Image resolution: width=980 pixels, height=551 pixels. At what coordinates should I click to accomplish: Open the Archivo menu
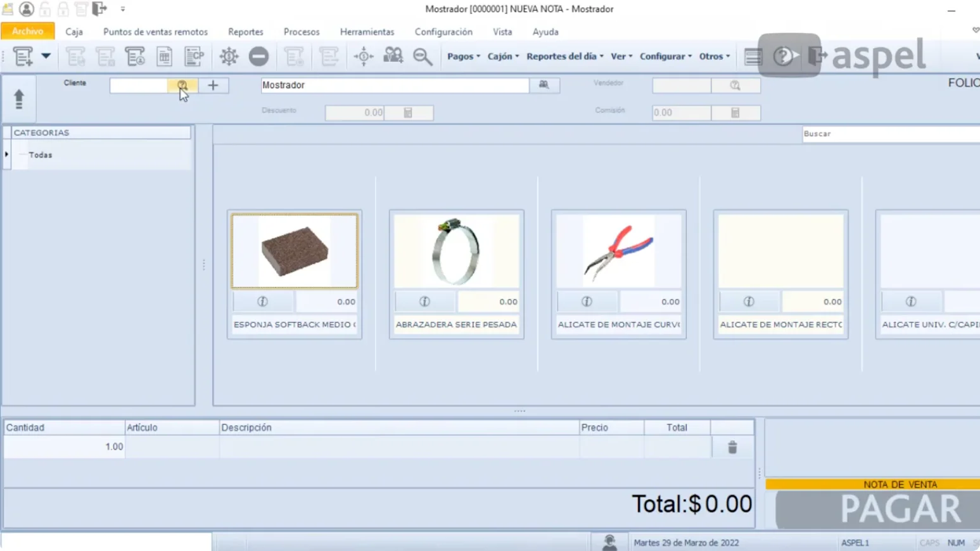pyautogui.click(x=28, y=32)
